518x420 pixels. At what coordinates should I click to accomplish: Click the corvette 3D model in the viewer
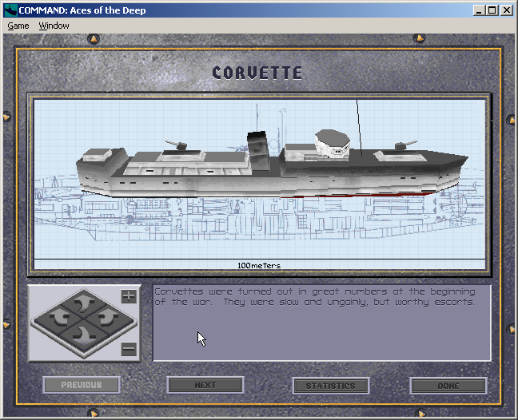point(272,165)
